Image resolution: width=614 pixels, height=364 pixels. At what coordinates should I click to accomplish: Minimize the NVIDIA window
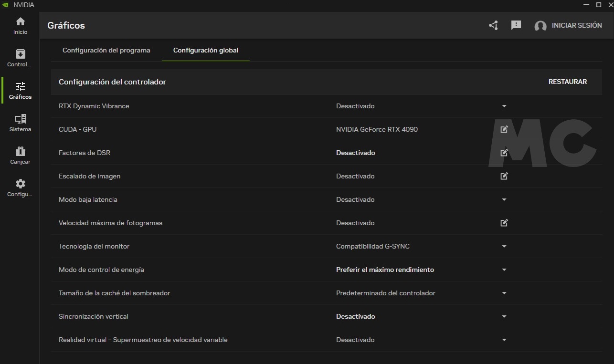click(x=587, y=5)
